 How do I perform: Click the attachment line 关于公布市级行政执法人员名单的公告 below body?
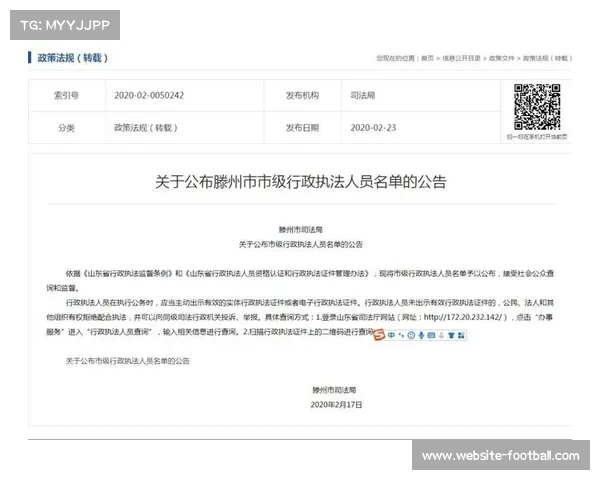128,361
